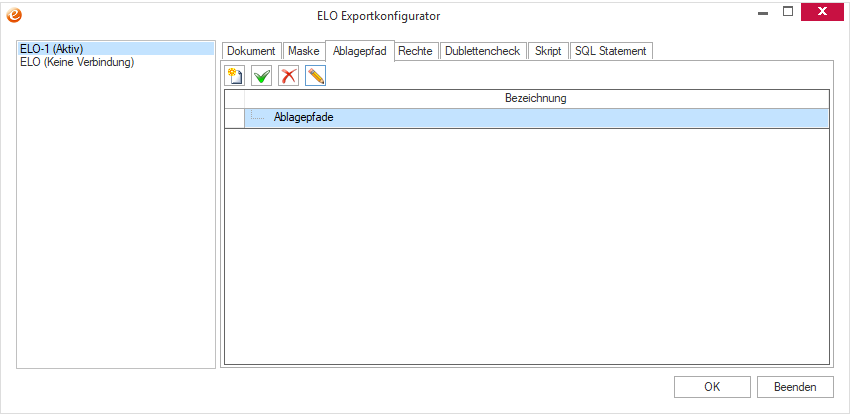This screenshot has height=414, width=850.
Task: Click the ELO application icon in the title bar
Action: tap(13, 14)
